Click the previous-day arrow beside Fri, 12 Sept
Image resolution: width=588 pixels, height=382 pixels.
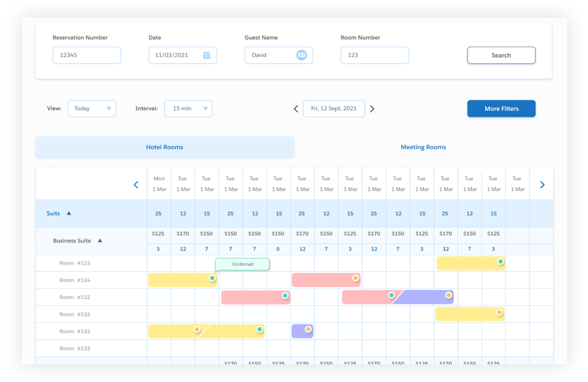point(296,108)
